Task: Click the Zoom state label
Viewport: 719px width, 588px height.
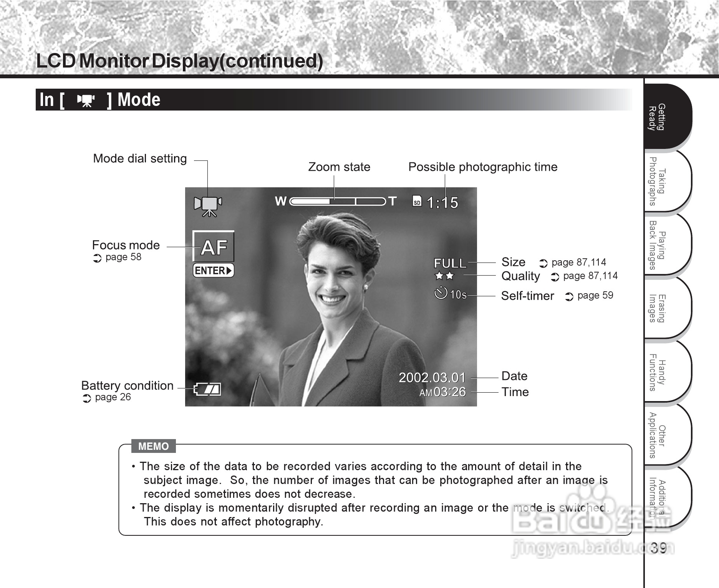Action: click(x=339, y=167)
